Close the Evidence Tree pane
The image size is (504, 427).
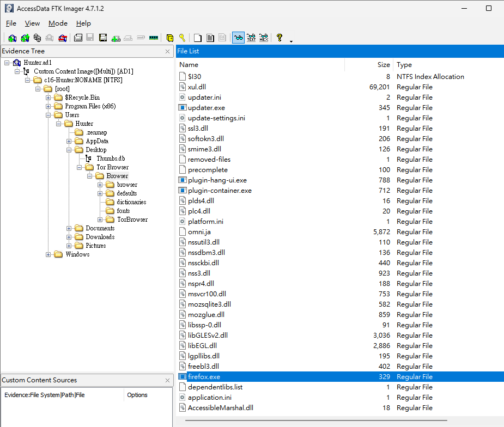point(167,51)
